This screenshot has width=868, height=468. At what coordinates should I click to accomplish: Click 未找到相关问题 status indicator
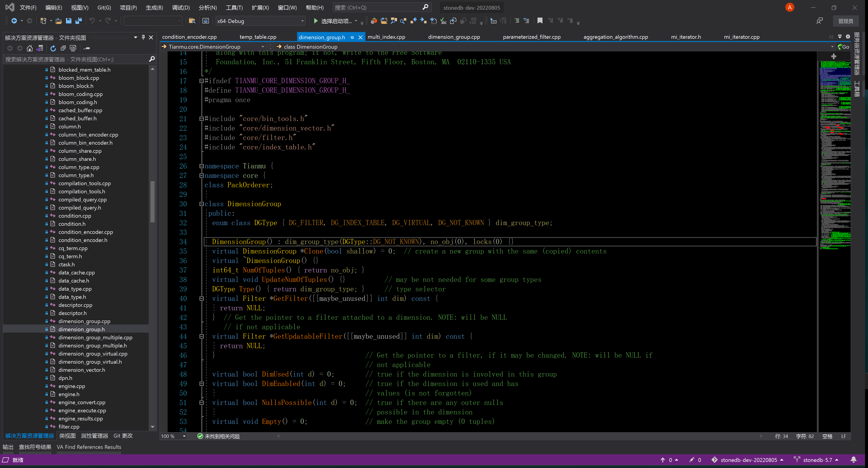click(x=218, y=436)
